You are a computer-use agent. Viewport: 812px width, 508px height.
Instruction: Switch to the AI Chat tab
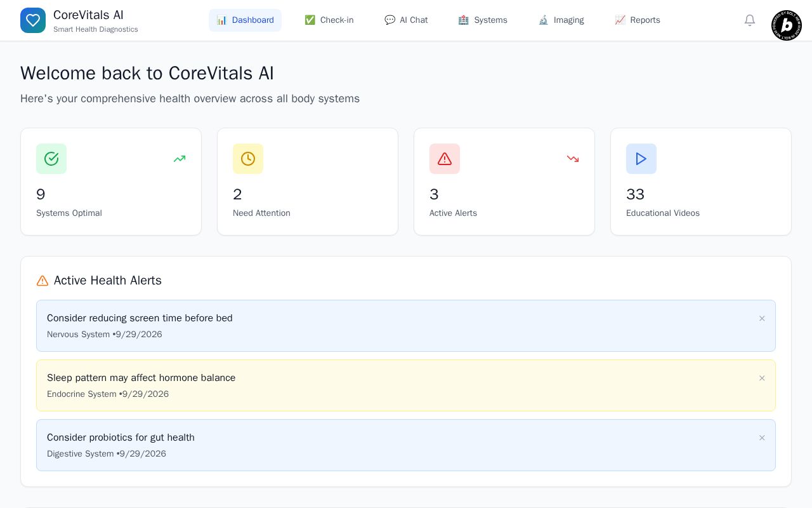coord(406,20)
